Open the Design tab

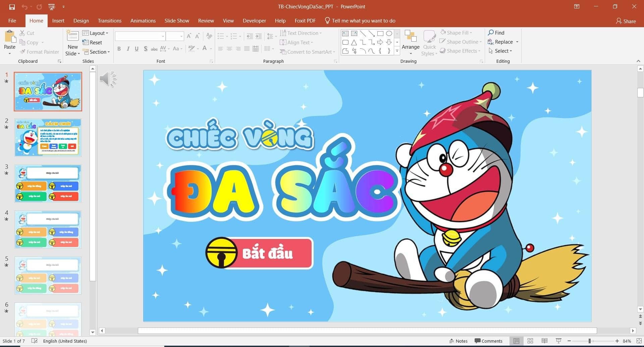[x=81, y=21]
